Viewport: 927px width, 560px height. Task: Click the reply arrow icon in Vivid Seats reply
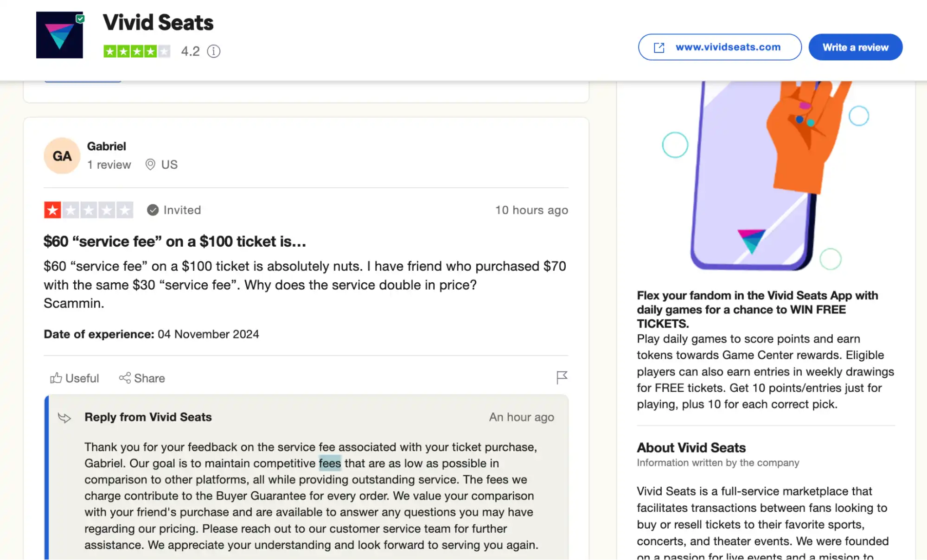[x=65, y=417]
